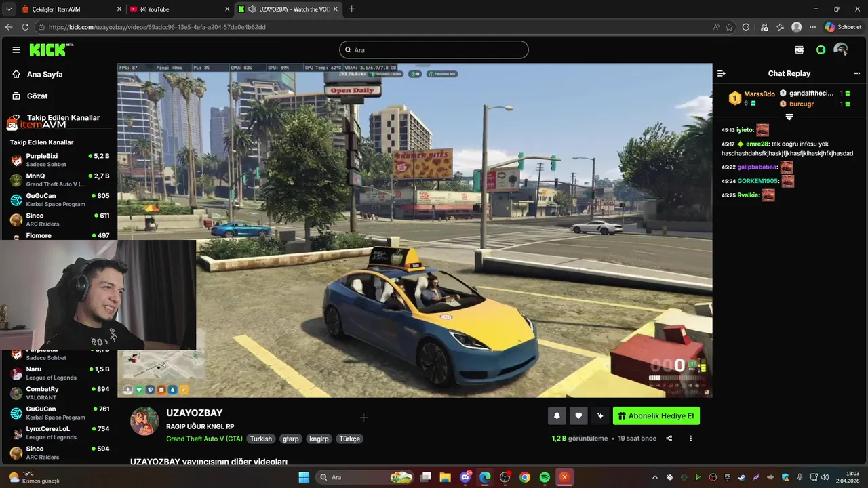Open MnnQ channel in followed list
Screen dimensions: 868x488
click(60, 180)
